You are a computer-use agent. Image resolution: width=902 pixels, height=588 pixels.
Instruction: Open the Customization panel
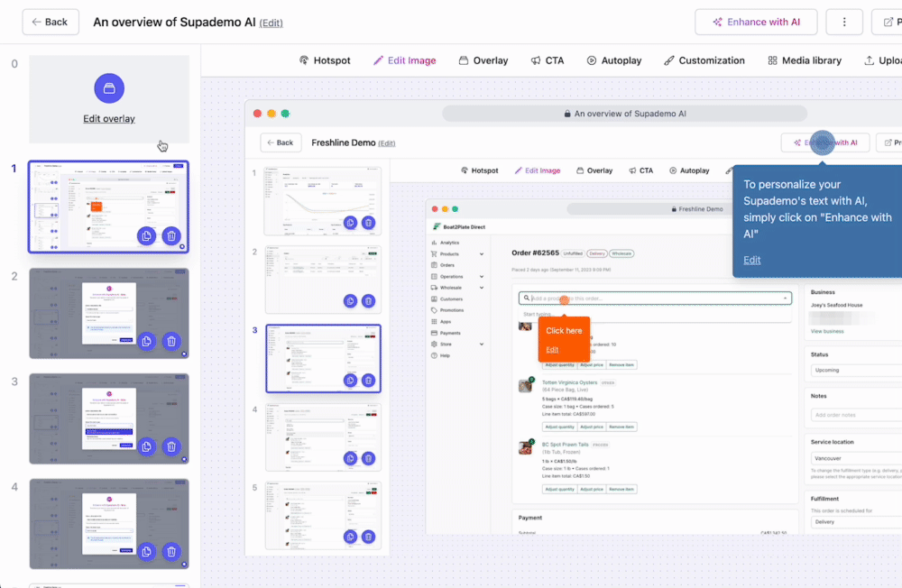click(x=704, y=60)
